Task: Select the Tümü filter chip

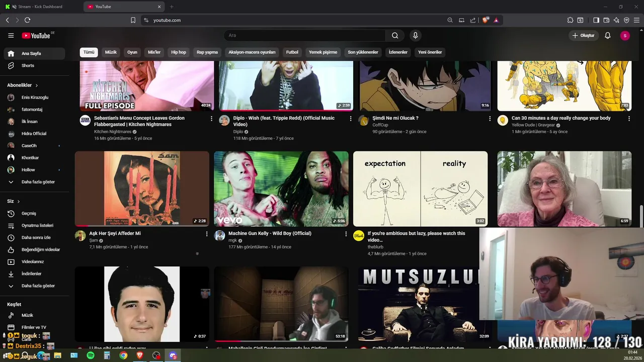Action: coord(89,52)
